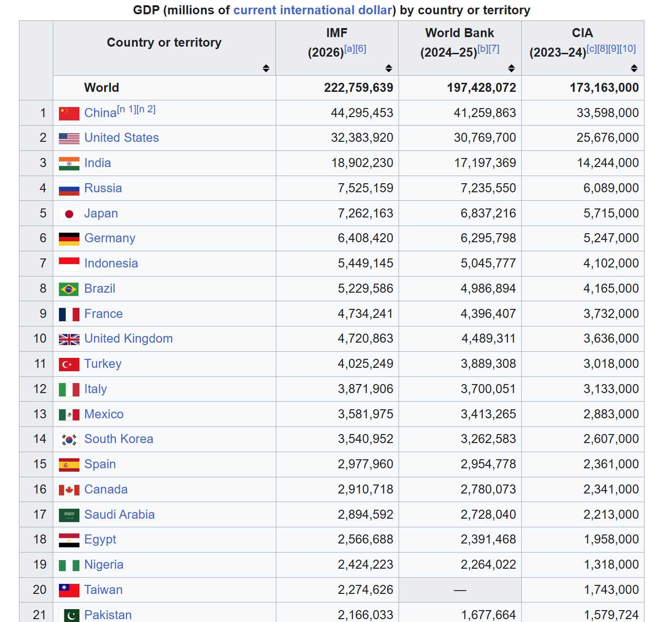Click the Saudi Arabia flag icon
Screen dimensions: 672x622
click(x=69, y=515)
